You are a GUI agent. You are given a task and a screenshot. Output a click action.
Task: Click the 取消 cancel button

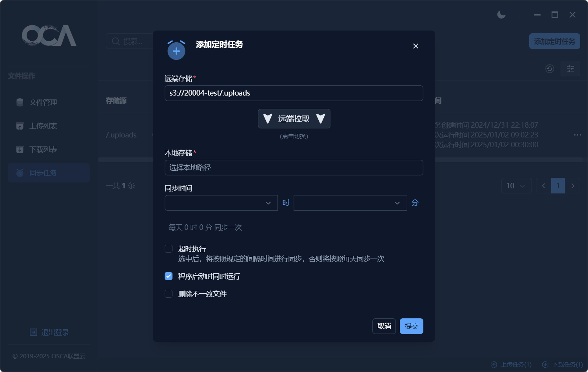(384, 326)
